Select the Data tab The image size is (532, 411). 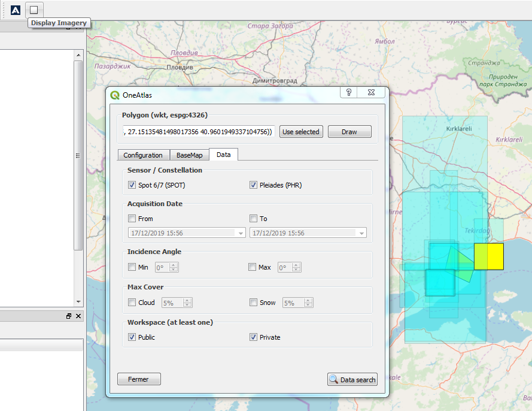click(224, 155)
